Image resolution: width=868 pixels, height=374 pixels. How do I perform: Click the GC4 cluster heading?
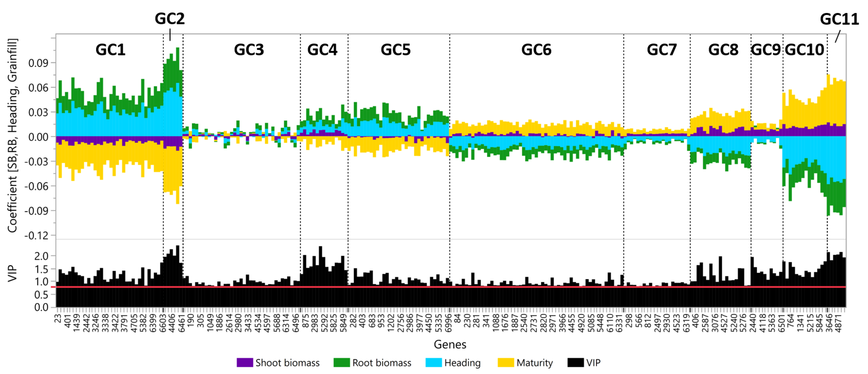tap(322, 50)
